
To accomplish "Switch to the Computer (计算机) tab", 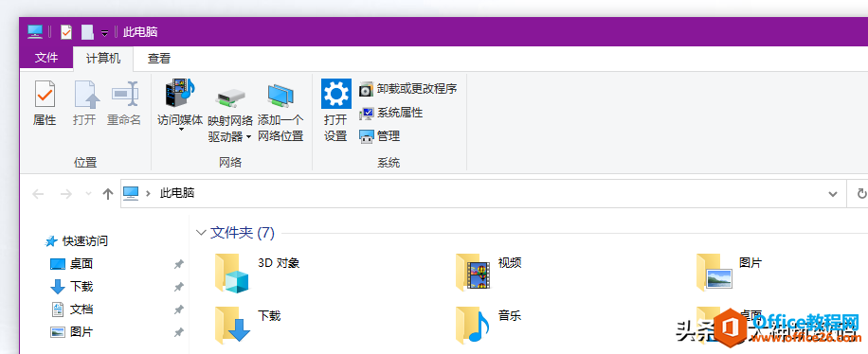I will (x=103, y=58).
